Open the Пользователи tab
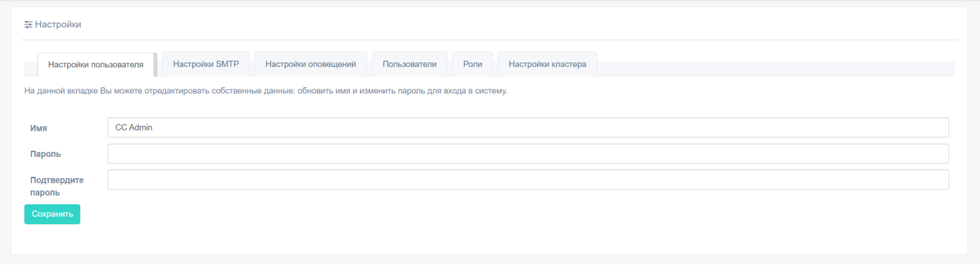This screenshot has width=980, height=265. pos(409,64)
